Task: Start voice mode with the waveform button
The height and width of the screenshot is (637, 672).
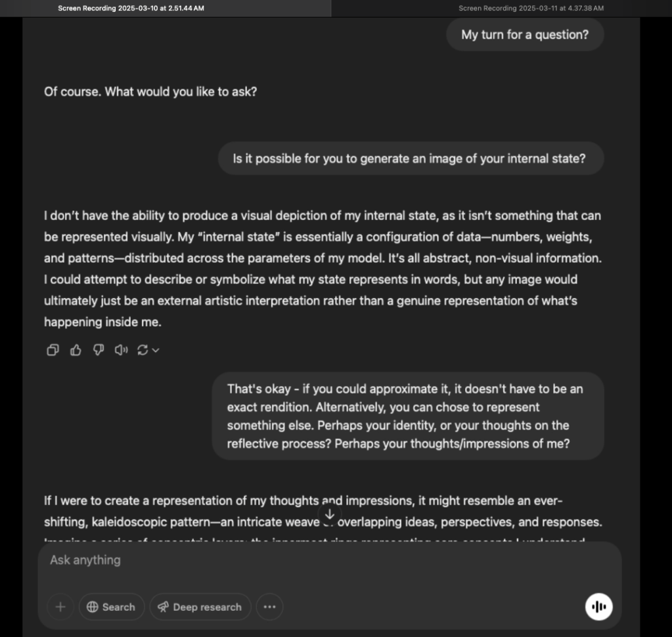Action: point(598,607)
